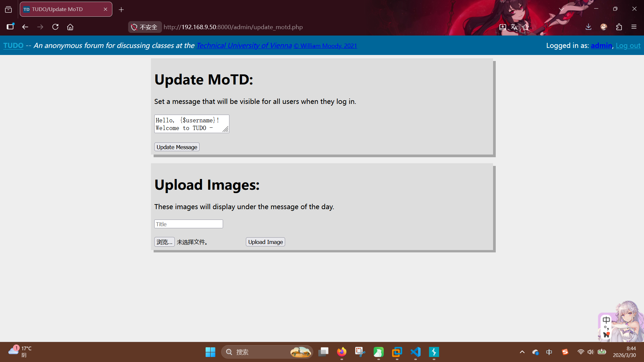Click the Update Message button

[x=177, y=147]
